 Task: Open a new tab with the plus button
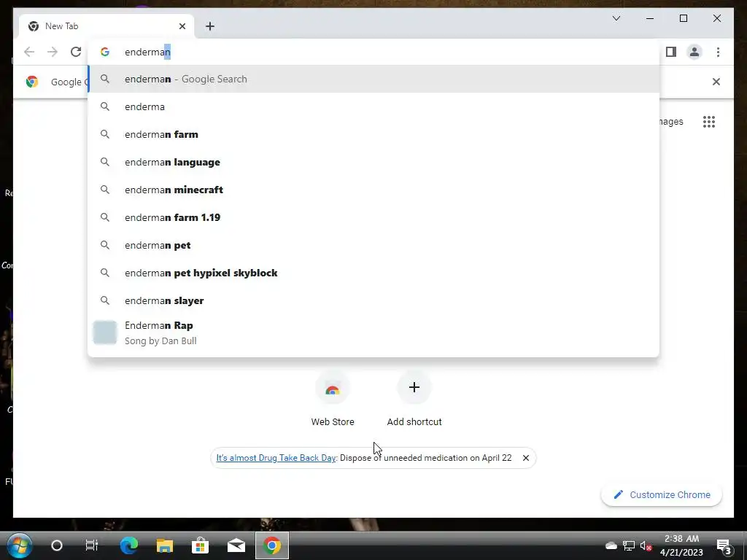click(x=210, y=26)
